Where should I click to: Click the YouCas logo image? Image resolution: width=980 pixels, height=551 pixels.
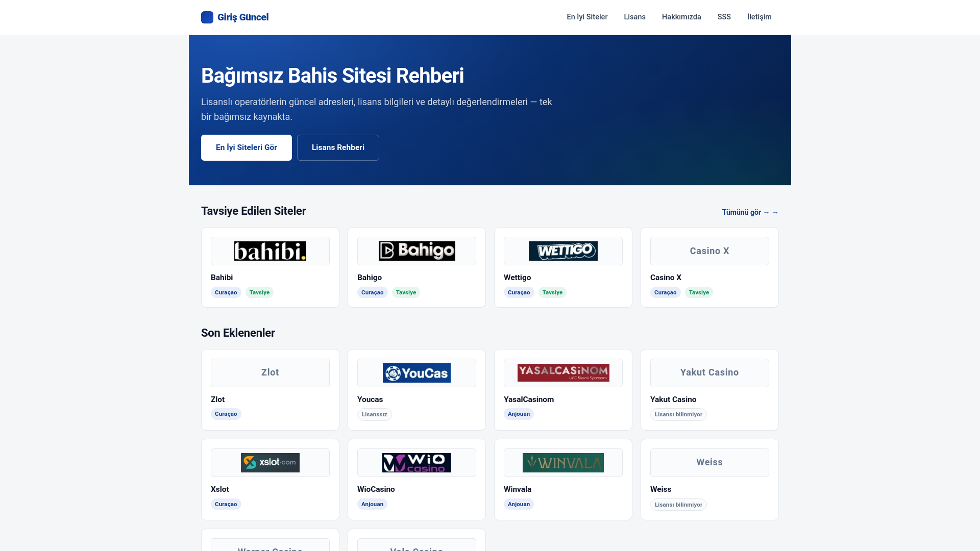(x=416, y=373)
